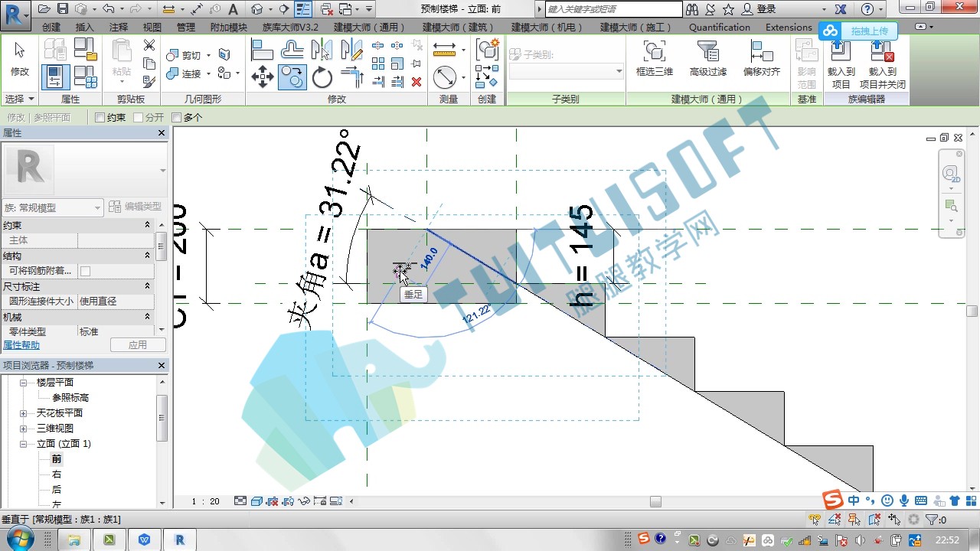Click the red Delete X icon

tap(416, 82)
